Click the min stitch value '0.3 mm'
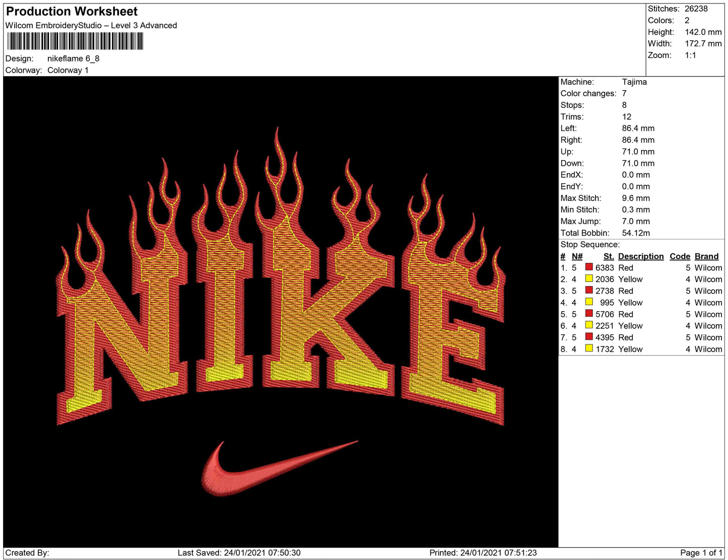Viewport: 728px width, 560px height. (636, 209)
